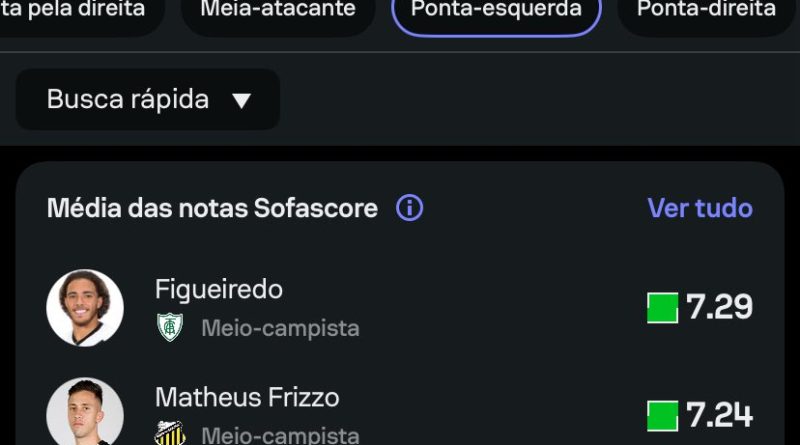Open Matheus Frizzo's player name
The width and height of the screenshot is (800, 445).
point(247,397)
